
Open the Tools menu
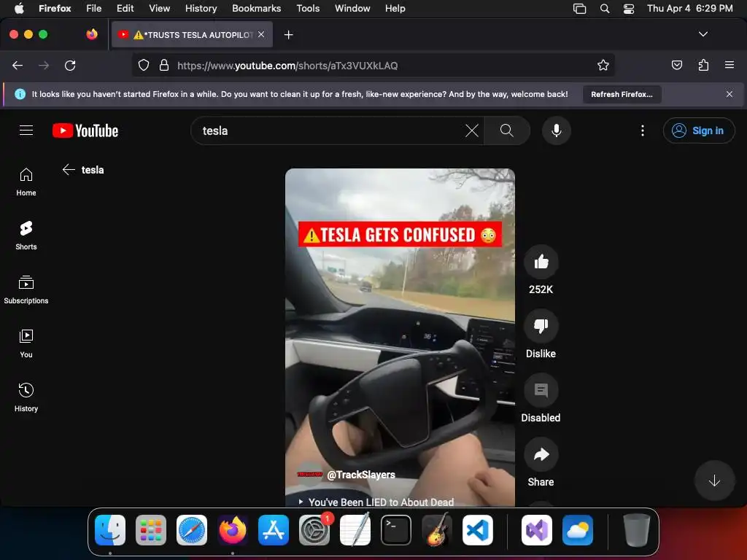[308, 8]
